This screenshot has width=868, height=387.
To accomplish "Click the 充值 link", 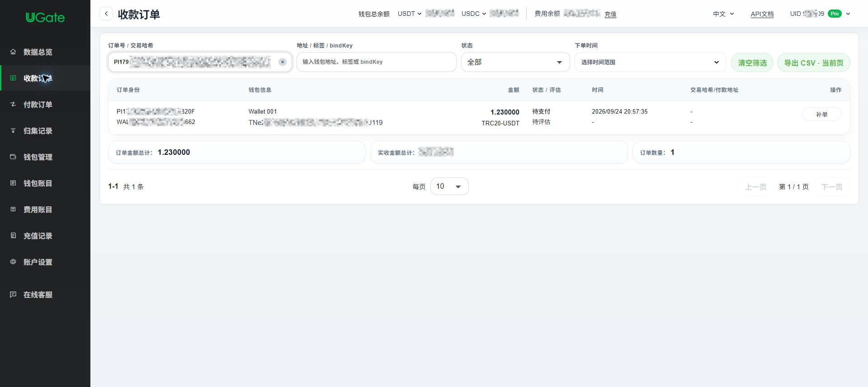I will tap(610, 14).
